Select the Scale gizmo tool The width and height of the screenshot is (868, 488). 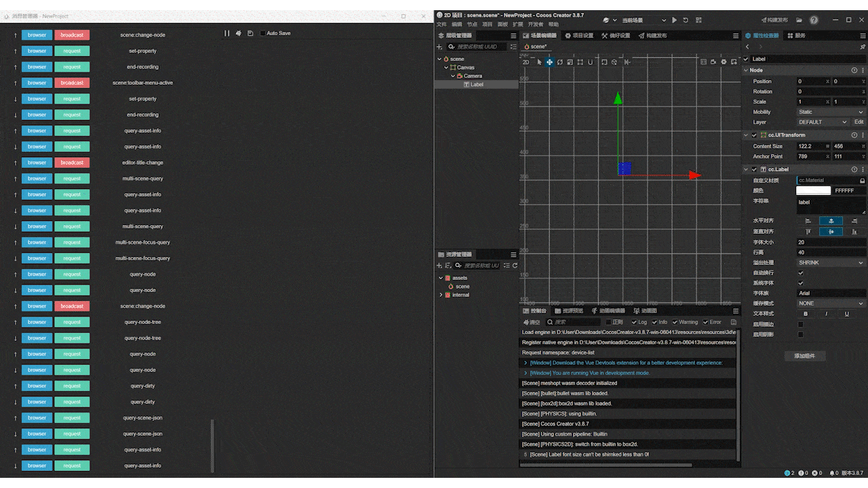[x=570, y=62]
